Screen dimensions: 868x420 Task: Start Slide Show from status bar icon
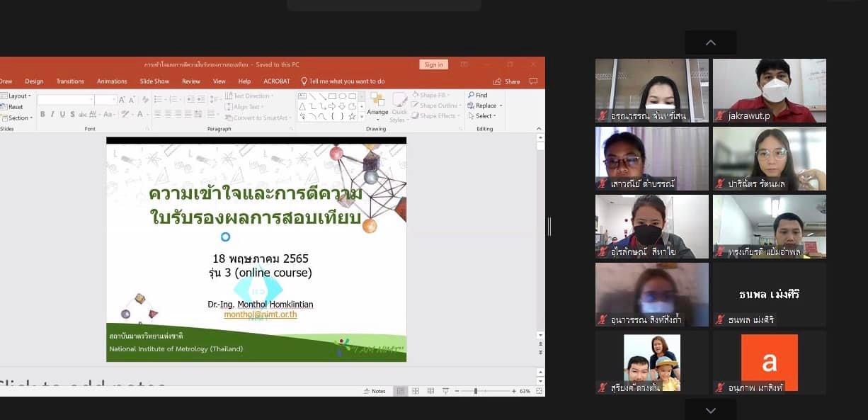click(445, 391)
